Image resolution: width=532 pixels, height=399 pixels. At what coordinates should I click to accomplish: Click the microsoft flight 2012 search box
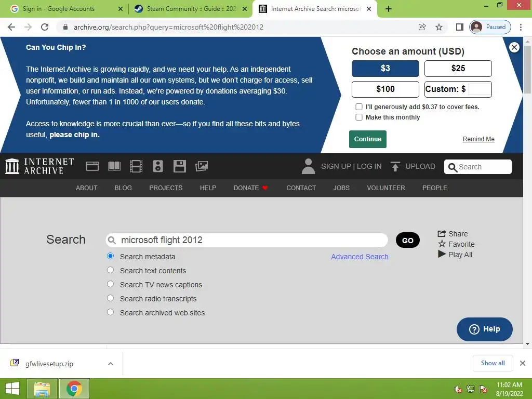[247, 240]
